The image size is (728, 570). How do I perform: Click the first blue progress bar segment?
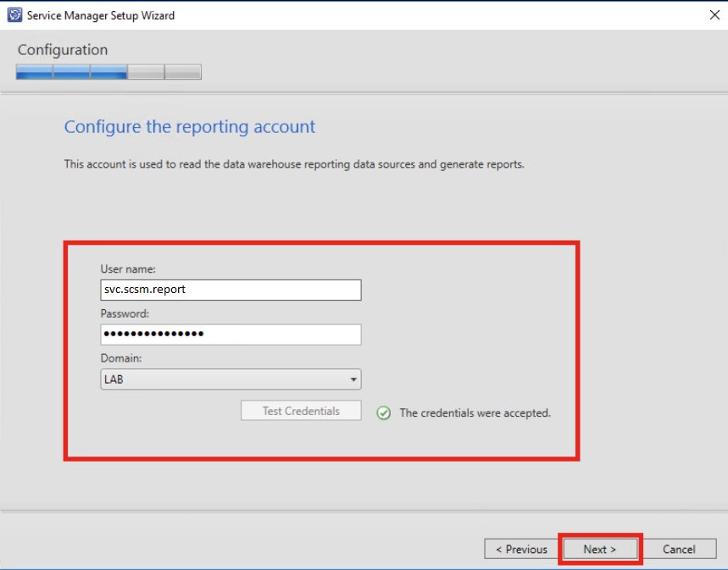click(x=34, y=73)
